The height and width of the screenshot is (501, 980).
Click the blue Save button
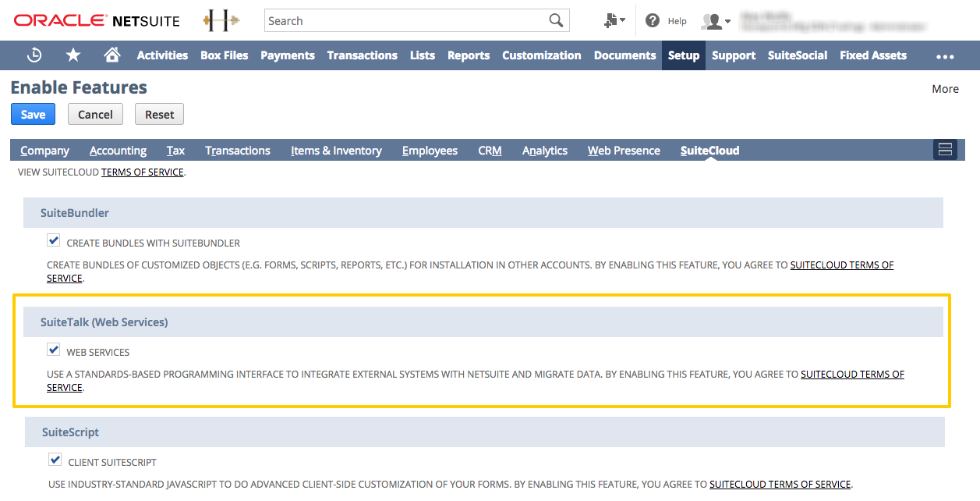(33, 115)
